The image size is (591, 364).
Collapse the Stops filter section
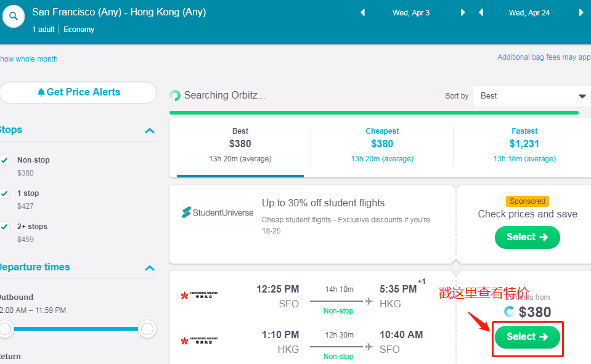coord(149,131)
